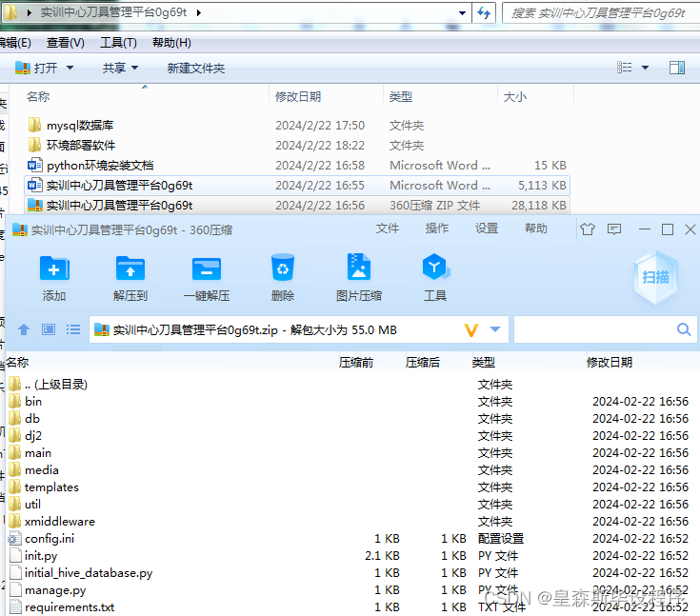Click the Explorer address bar folder icon
Screen dimensions: 700x616
point(10,12)
